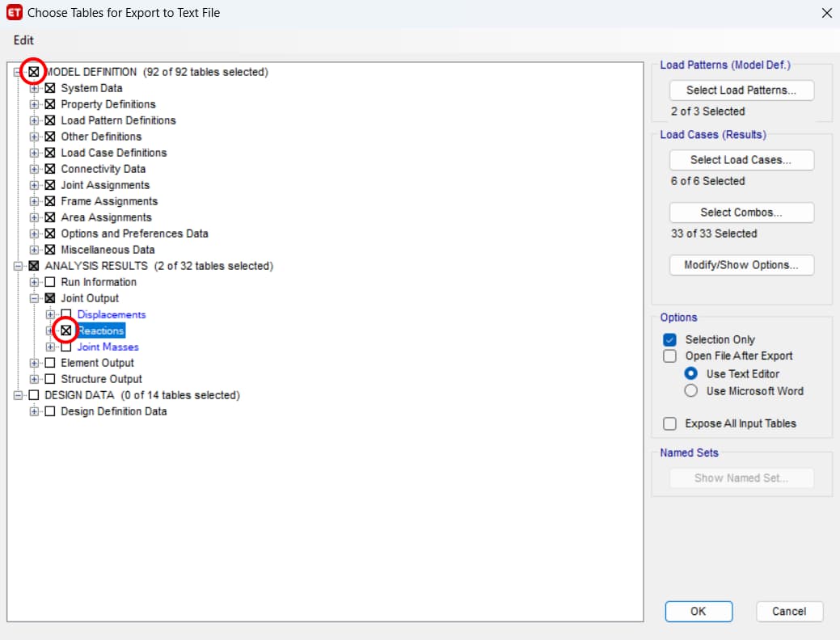Check the DESIGN DATA root checkbox
Viewport: 840px width, 640px height.
tap(33, 395)
